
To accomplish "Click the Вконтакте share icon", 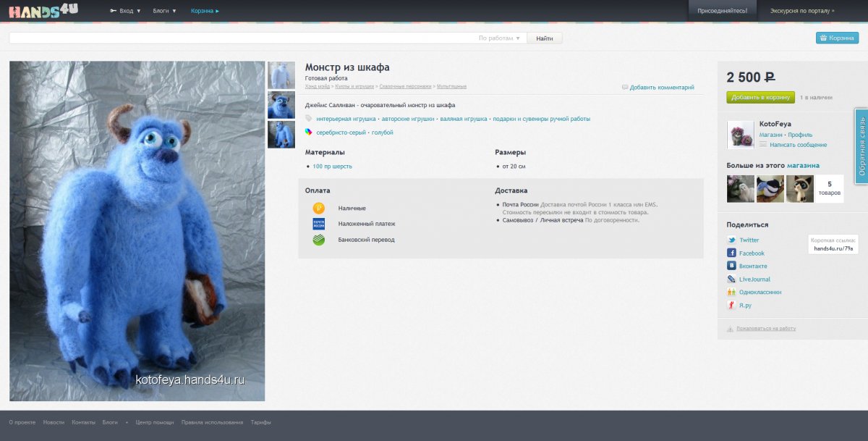I will click(731, 266).
